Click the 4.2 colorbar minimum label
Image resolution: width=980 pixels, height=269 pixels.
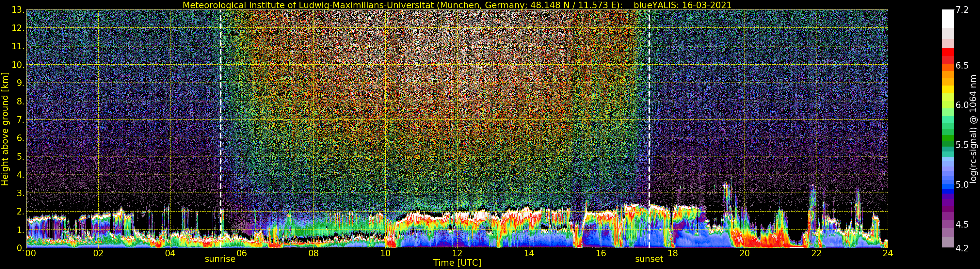[x=962, y=248]
